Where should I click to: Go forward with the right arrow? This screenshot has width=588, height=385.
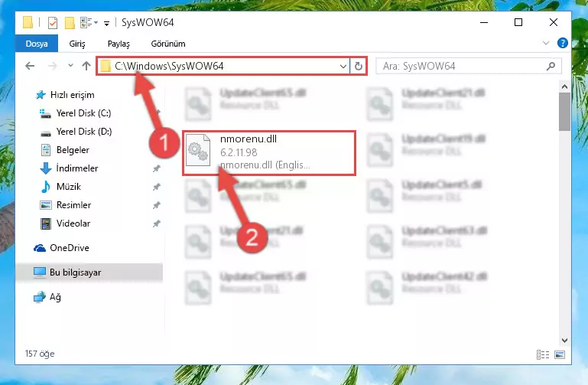point(53,66)
